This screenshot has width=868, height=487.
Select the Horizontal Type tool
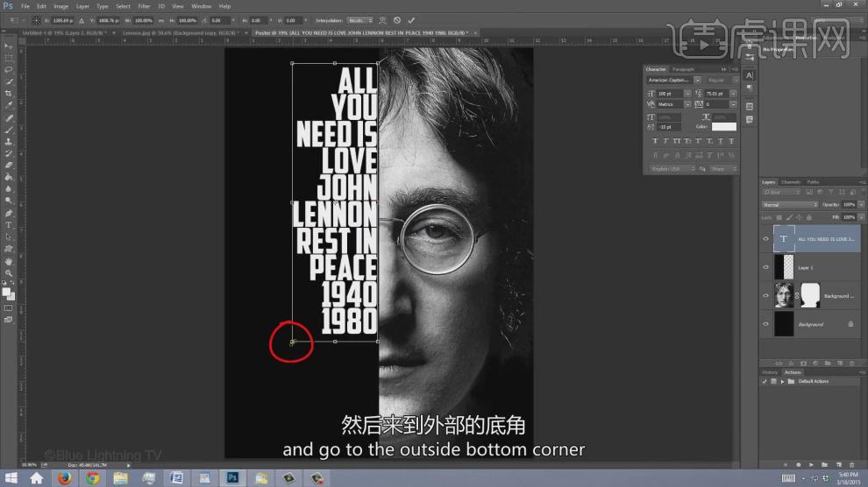coord(8,225)
